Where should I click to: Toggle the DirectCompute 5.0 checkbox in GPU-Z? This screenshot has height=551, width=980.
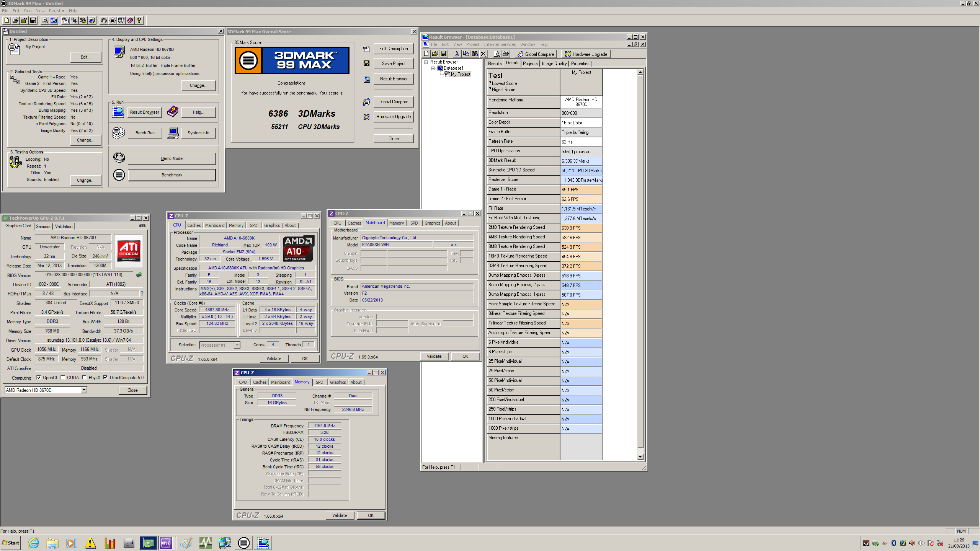[x=105, y=378]
